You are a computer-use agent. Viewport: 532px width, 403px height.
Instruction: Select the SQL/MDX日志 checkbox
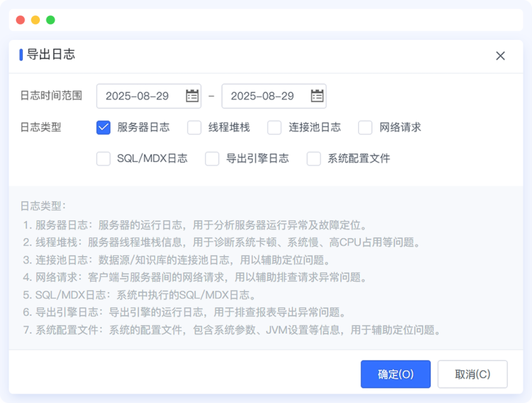103,159
